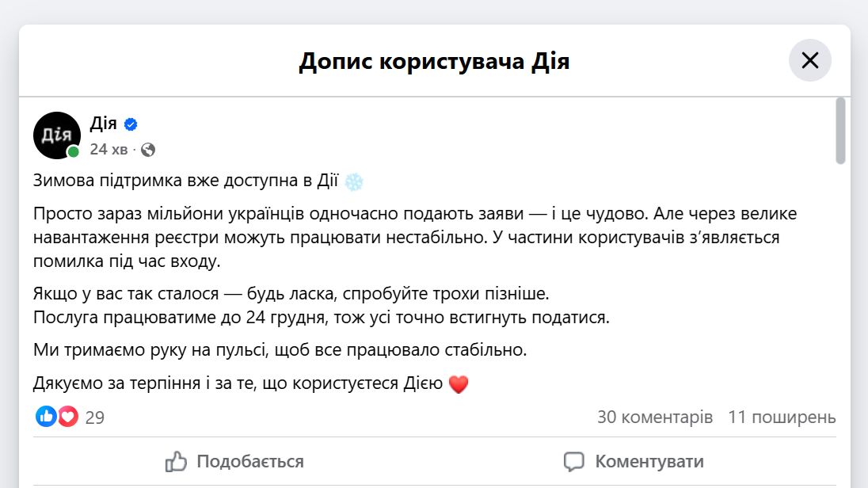Click the Дія page name link
This screenshot has width=868, height=488.
[104, 124]
